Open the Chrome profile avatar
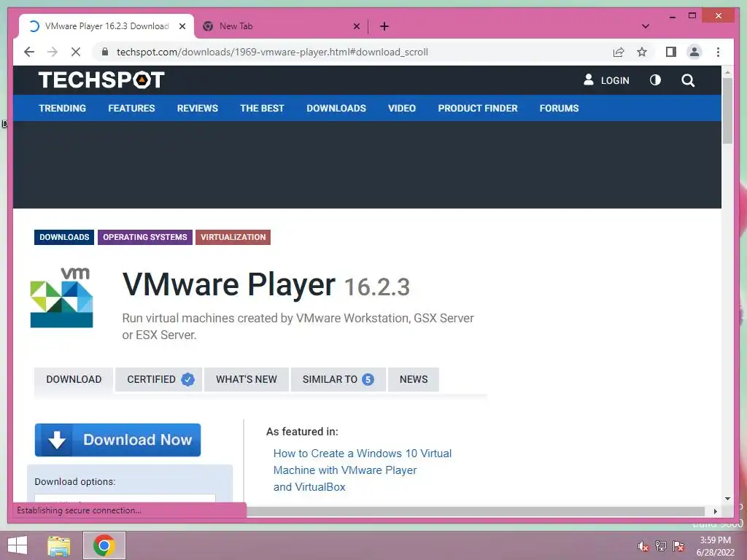Viewport: 747px width, 560px height. tap(694, 52)
